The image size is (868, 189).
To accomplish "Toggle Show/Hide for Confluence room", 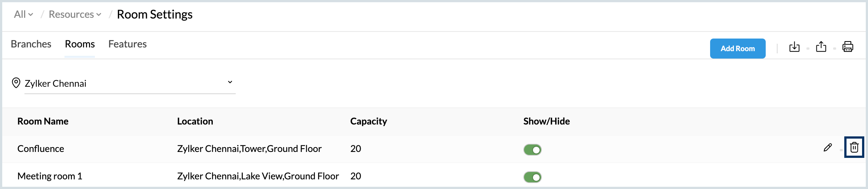I will 532,150.
